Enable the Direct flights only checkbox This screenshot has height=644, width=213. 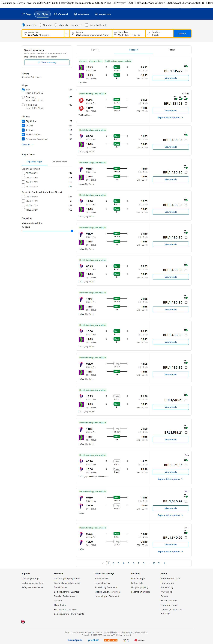(87, 25)
